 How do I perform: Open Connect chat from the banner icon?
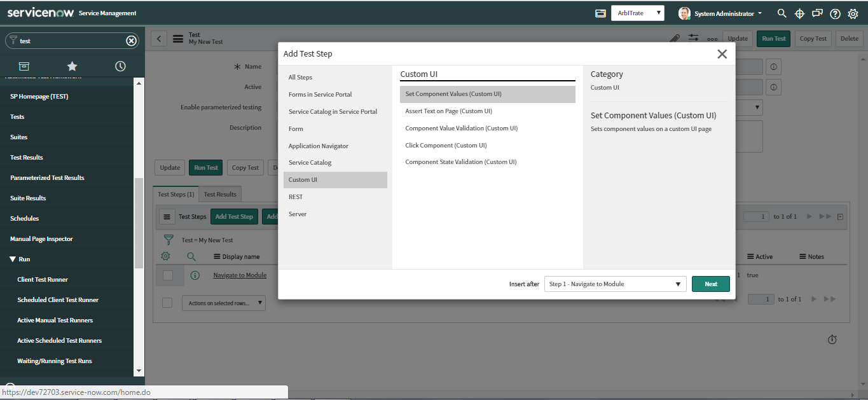[817, 13]
